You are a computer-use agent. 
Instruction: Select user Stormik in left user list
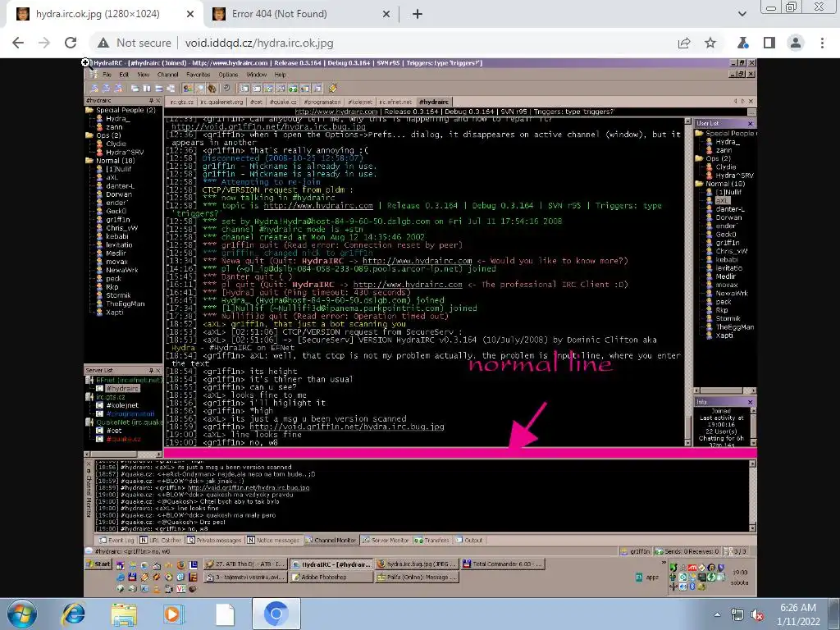(118, 295)
